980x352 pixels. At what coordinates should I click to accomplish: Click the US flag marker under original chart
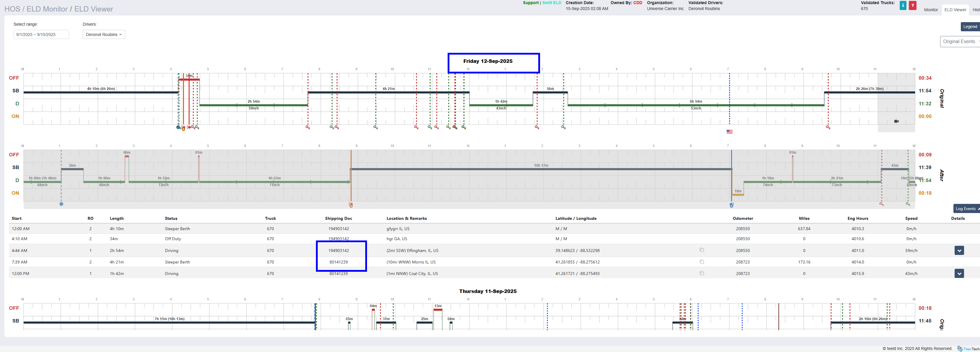(729, 132)
